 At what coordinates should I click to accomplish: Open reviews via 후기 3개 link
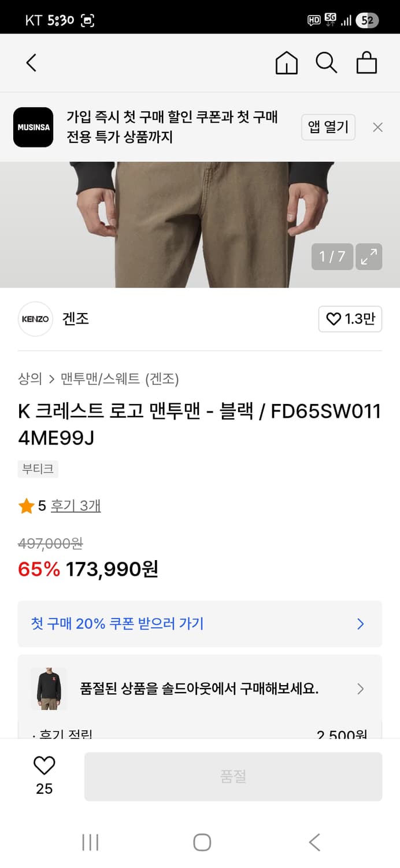coord(76,505)
